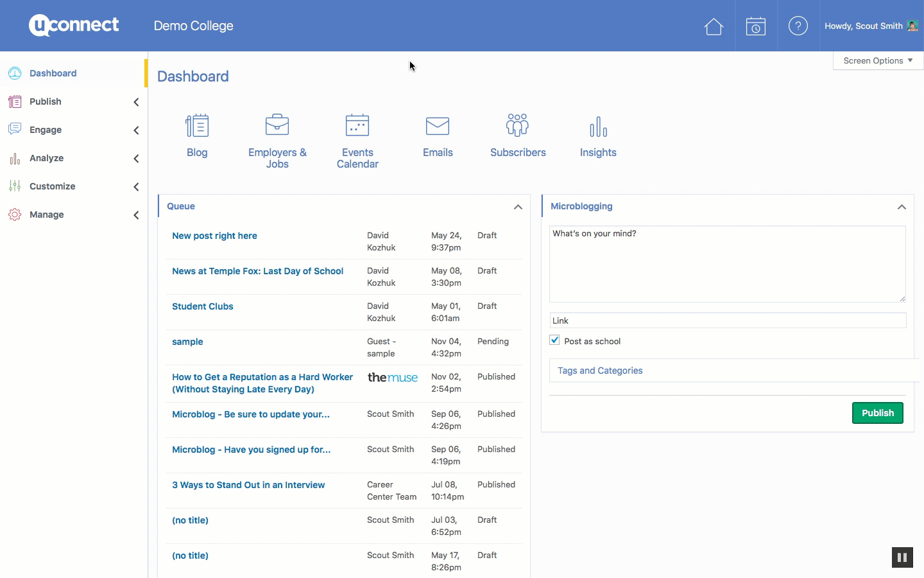Collapse the Microblogging panel

902,207
